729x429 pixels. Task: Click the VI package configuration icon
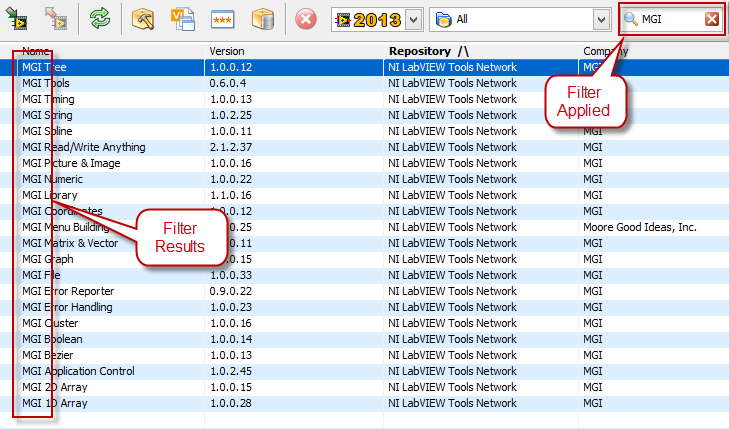(x=183, y=19)
